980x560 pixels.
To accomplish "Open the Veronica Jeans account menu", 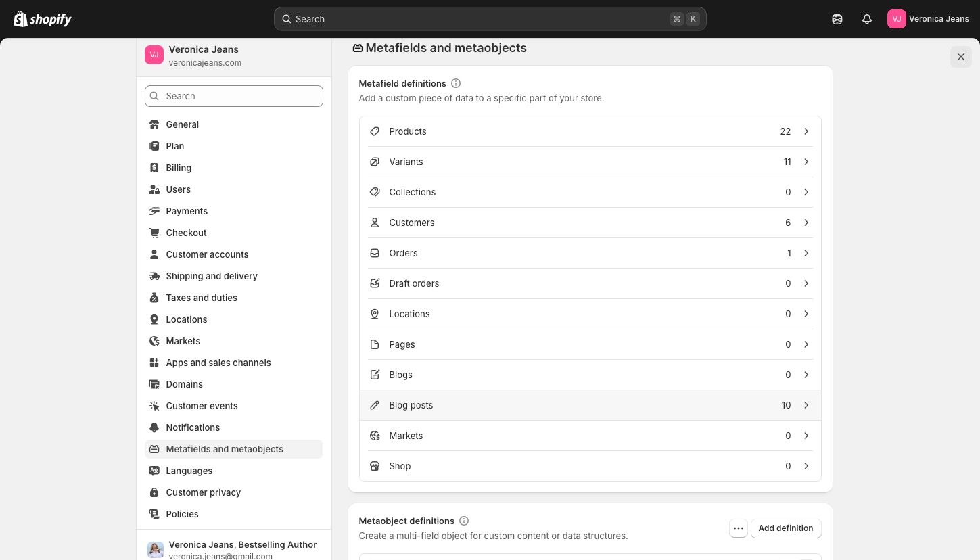I will point(928,19).
